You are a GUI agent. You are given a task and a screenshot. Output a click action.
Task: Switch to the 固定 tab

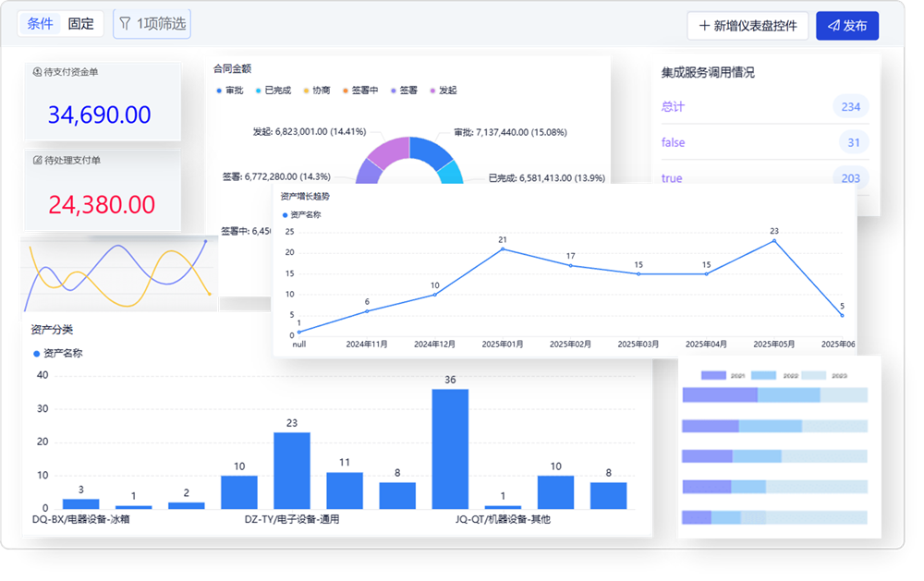coord(80,24)
